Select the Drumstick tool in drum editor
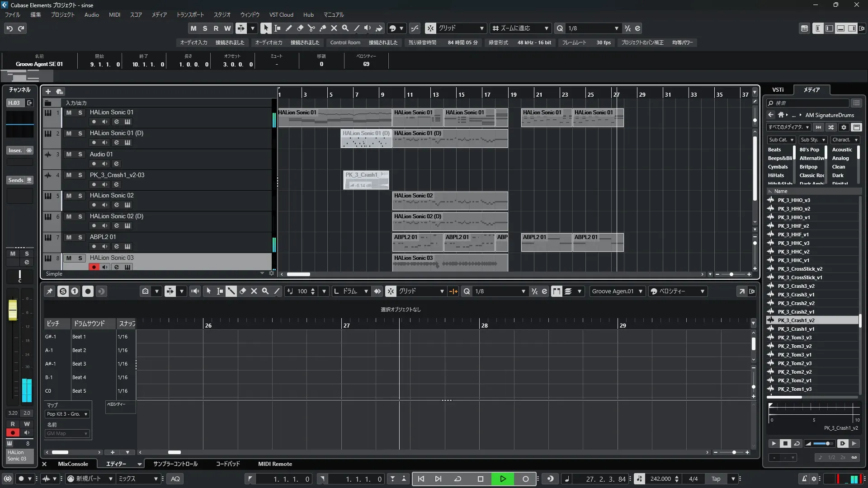 tap(231, 291)
